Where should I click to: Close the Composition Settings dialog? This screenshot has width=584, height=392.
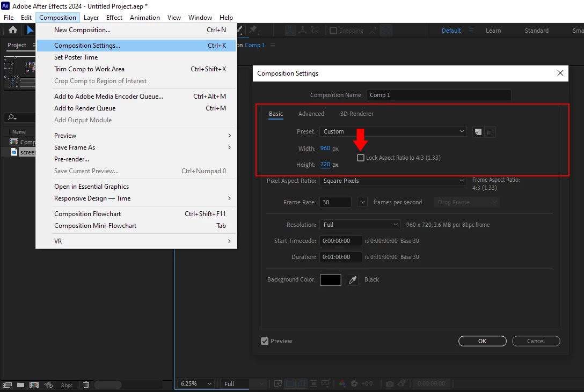[560, 73]
